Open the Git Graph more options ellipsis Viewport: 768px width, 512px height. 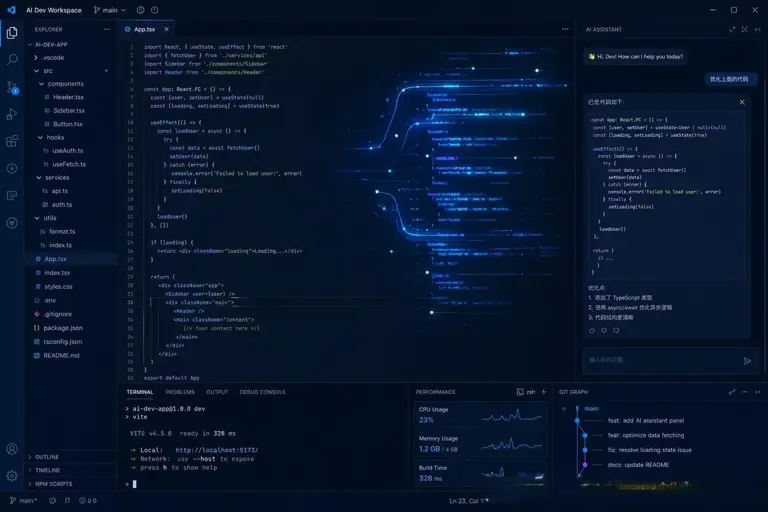pos(744,392)
